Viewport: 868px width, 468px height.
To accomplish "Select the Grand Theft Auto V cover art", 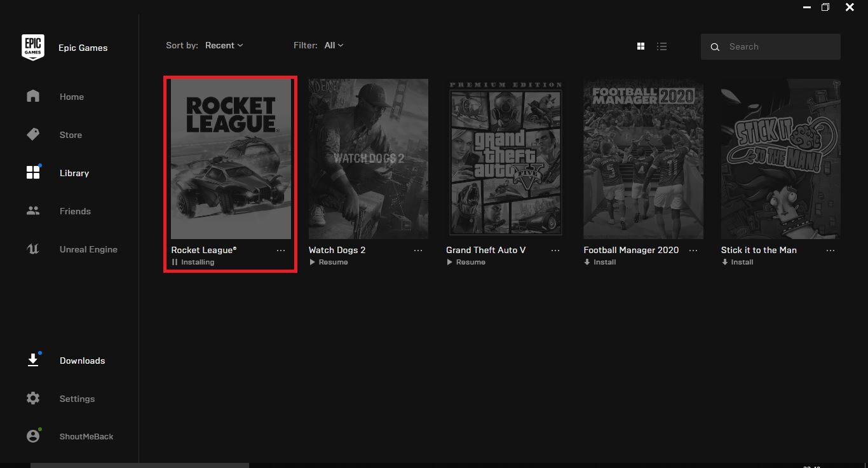I will click(506, 159).
